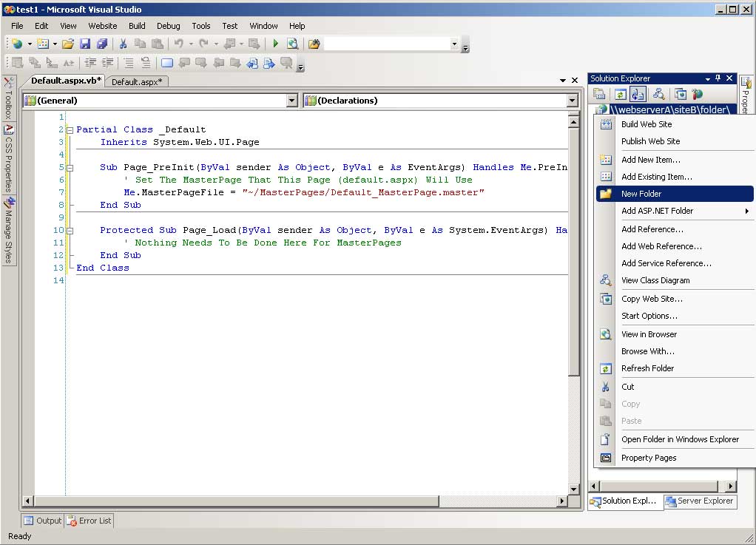
Task: Choose Add Web Reference menu entry
Action: coord(675,246)
